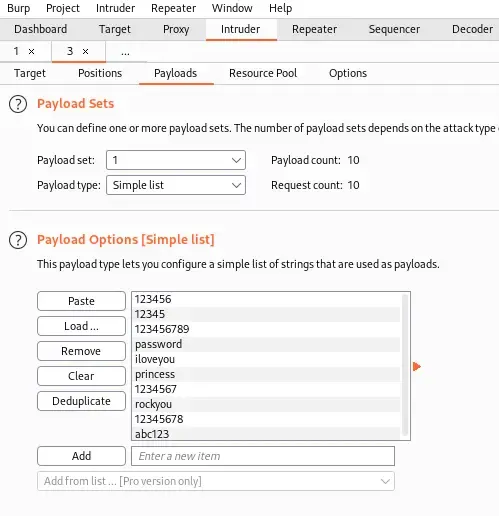Open Intruder Target sub-tab
Image resolution: width=499 pixels, height=516 pixels.
30,73
